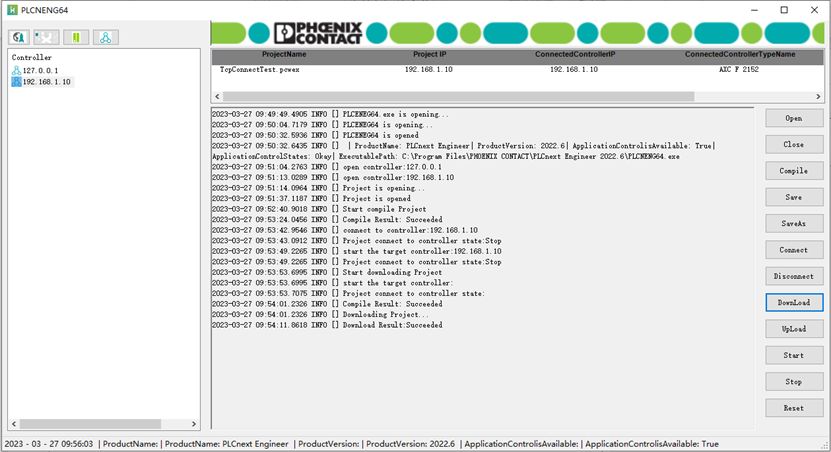
Task: Click the DownLoad button
Action: click(793, 302)
